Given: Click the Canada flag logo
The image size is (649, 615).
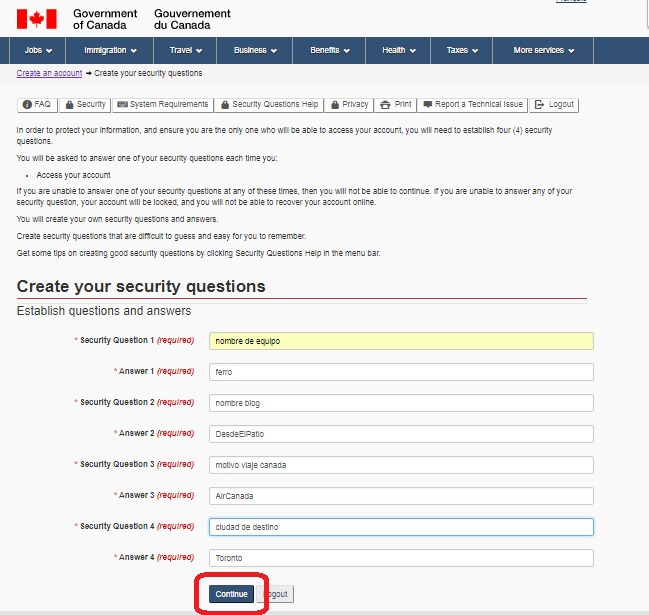Looking at the screenshot, I should pos(36,19).
